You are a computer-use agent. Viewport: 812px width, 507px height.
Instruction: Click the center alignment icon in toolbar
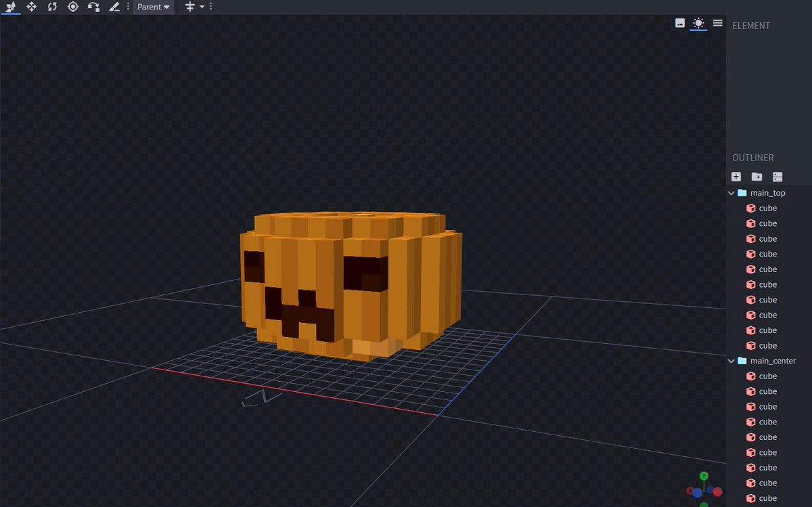pyautogui.click(x=189, y=7)
